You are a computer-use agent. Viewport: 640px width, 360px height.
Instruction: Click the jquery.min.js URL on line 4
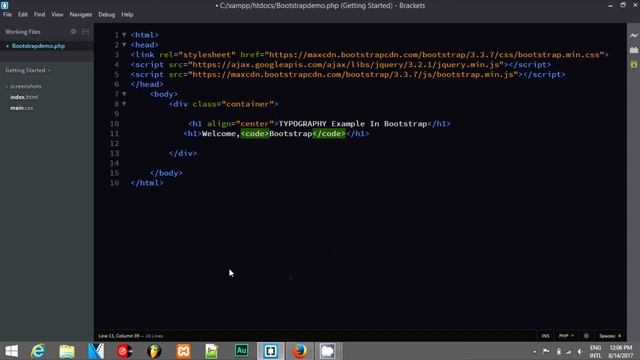tap(346, 64)
